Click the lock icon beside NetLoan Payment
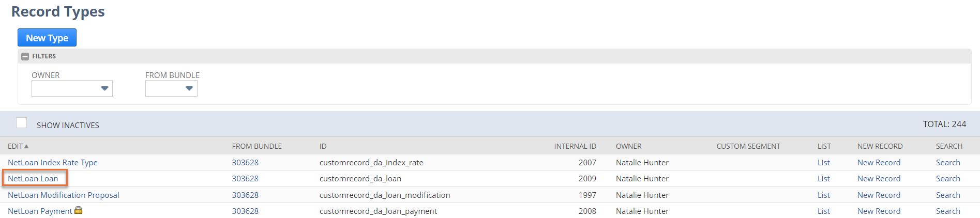The height and width of the screenshot is (218, 980). 79,210
